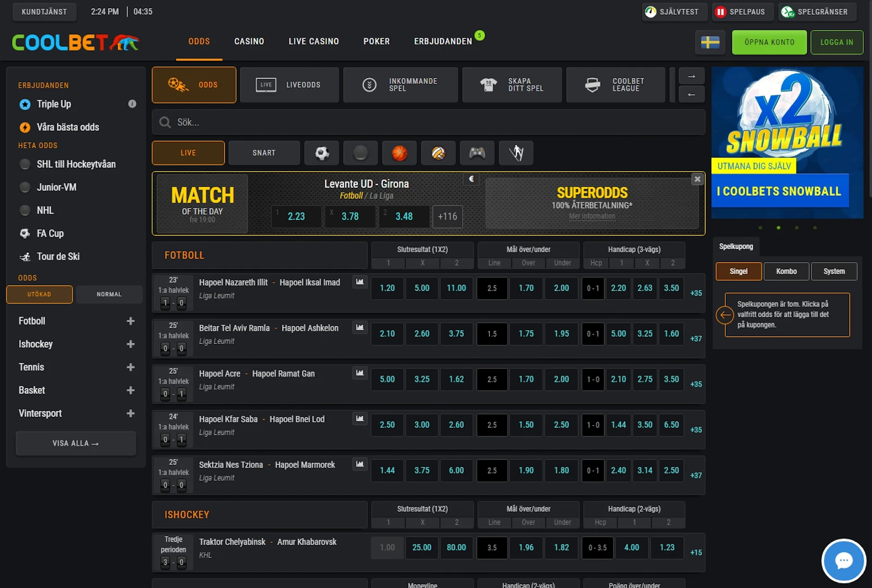Collapse the bet slip with arrow icon
Screen dimensions: 872x588
click(x=725, y=315)
